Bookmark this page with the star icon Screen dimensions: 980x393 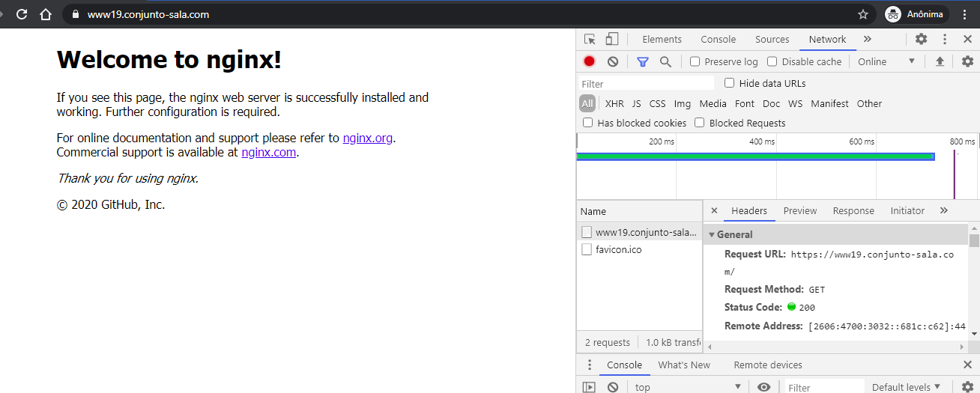point(863,14)
